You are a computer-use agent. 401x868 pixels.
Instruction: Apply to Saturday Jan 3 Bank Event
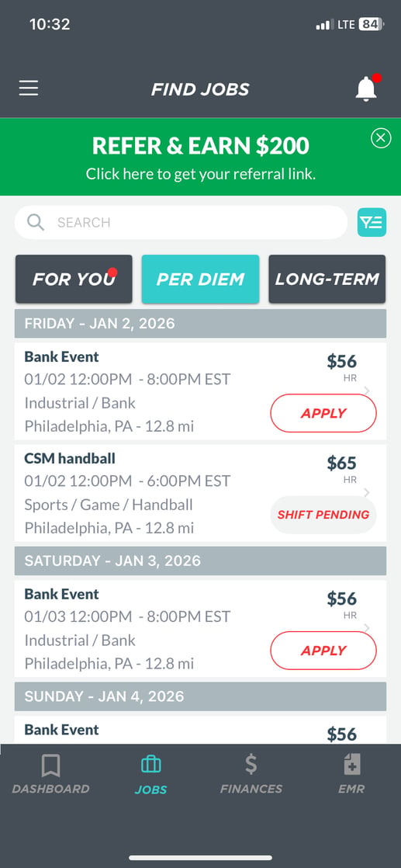coord(323,651)
